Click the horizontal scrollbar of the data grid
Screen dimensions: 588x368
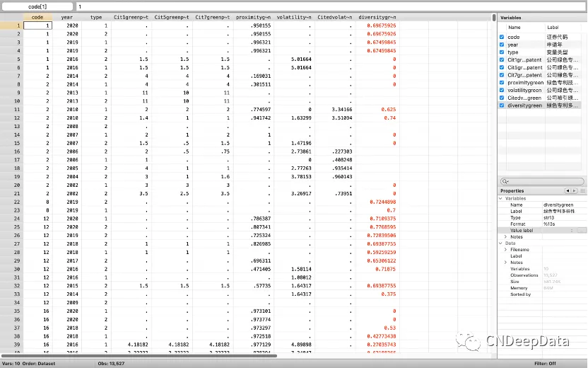(139, 355)
